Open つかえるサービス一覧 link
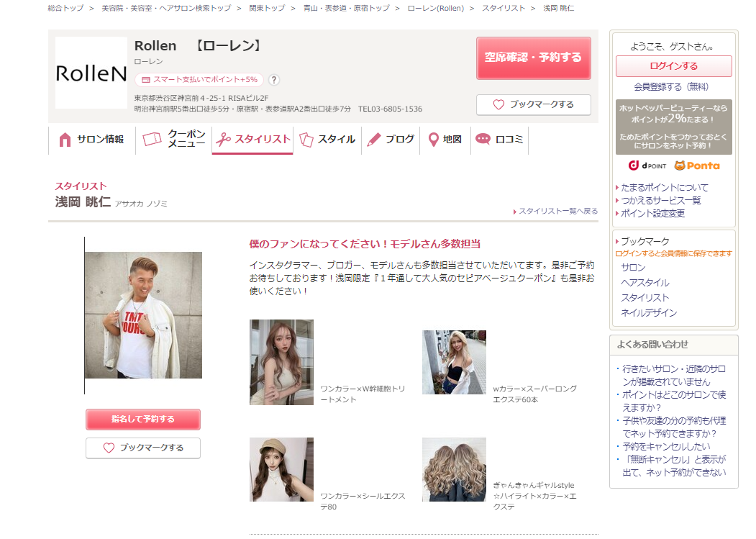756x539 pixels. click(x=660, y=201)
